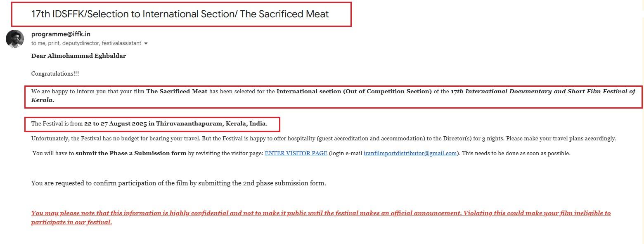Click 'participate in our festival.' red text line
Image resolution: width=644 pixels, height=244 pixels.
coord(71,222)
